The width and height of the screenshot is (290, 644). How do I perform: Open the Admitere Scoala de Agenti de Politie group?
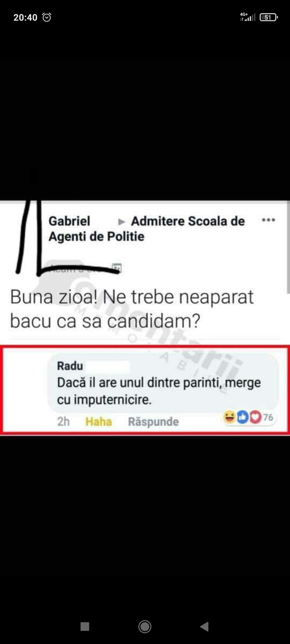pos(147,229)
